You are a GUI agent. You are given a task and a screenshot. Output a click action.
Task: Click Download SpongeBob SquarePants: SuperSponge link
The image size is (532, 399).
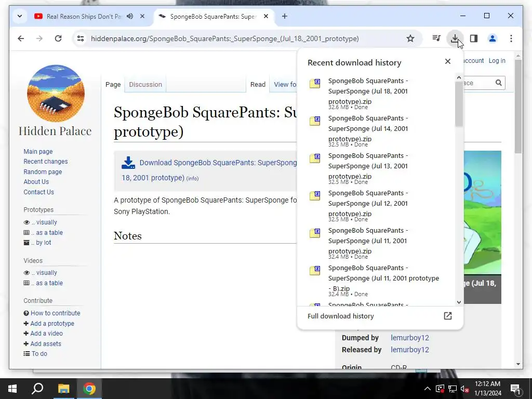209,170
